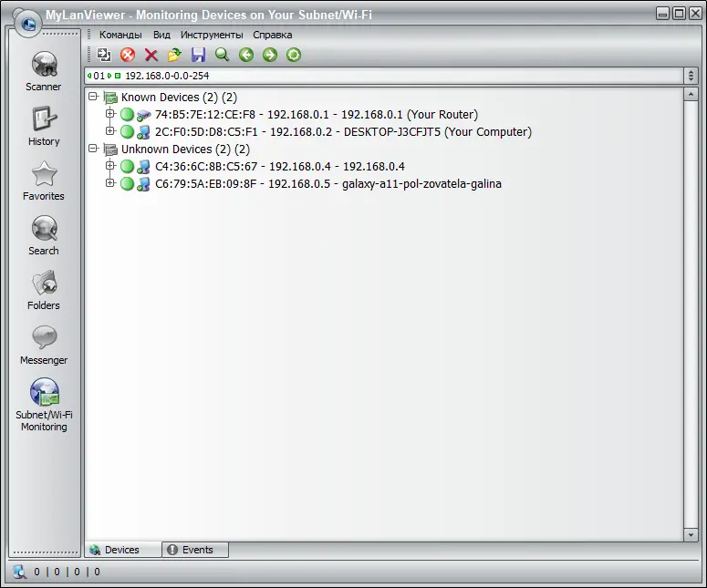Expand the 74:B5:7E:12:CE:F8 router node
Screen dimensions: 707x588
[x=110, y=114]
